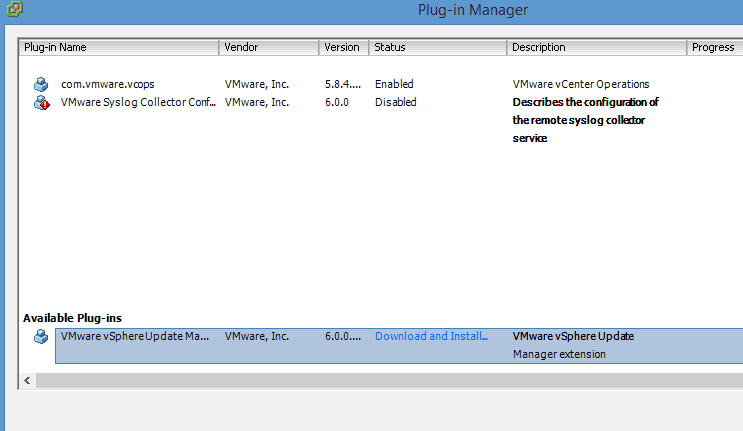Select the com.vmware.vcops row name
The height and width of the screenshot is (431, 743).
pos(108,84)
